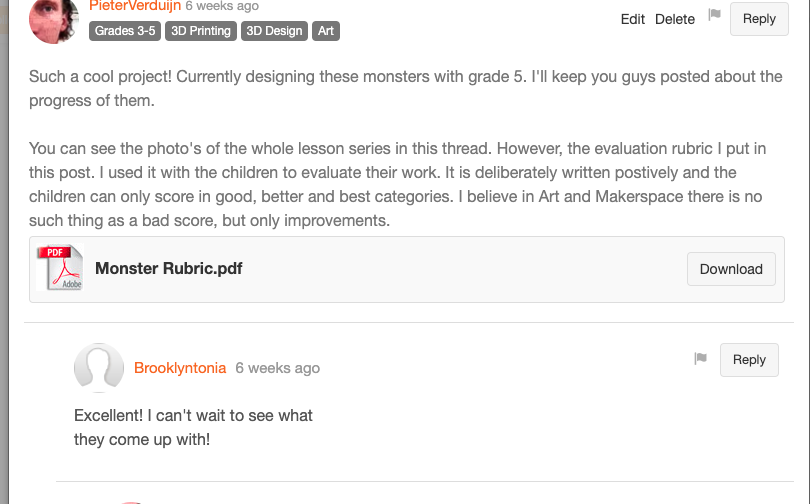Click PieterVerduijn's post timestamp
The image size is (810, 504).
[222, 6]
